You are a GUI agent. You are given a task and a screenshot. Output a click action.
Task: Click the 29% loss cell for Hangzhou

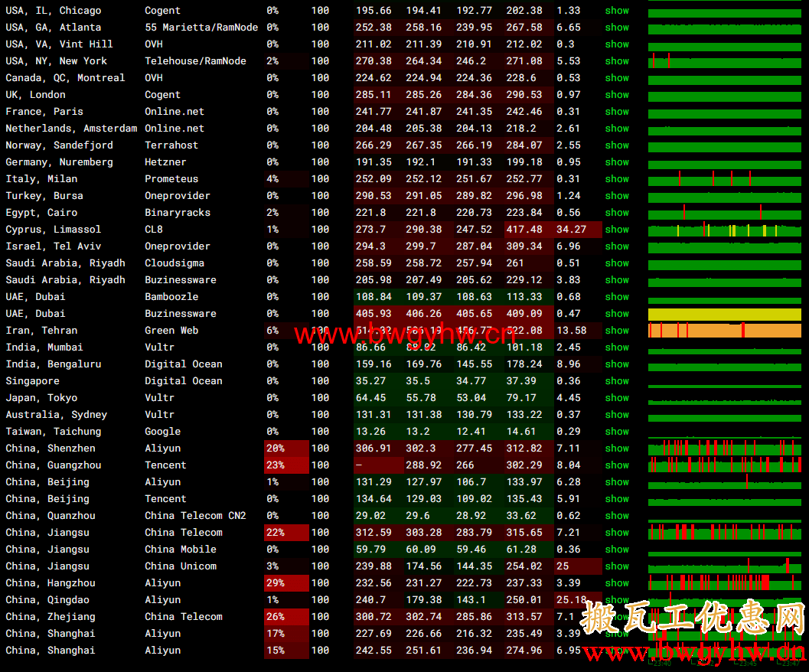(x=286, y=583)
